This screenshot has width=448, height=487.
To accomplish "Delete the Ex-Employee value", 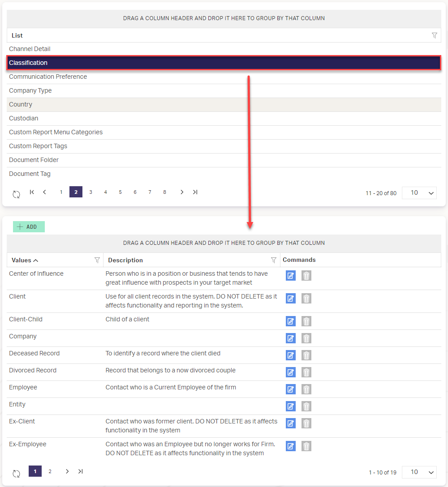I will pos(306,446).
